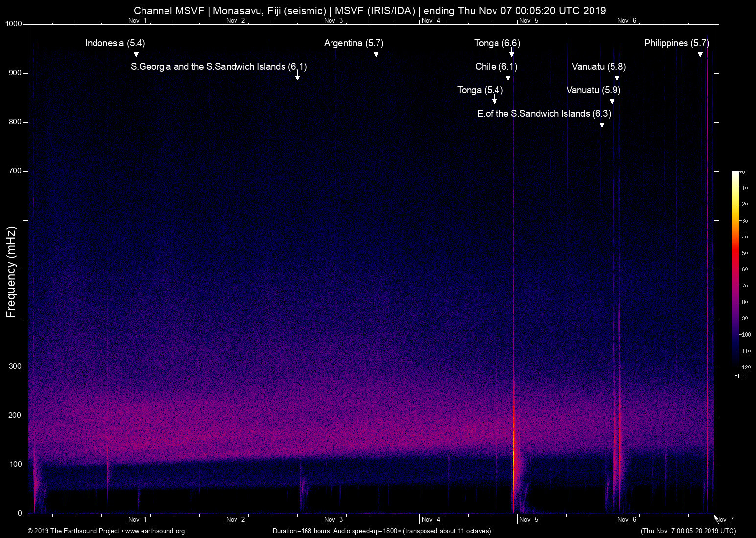Click the E.of the S.Sandwich Islands annotation
The height and width of the screenshot is (538, 756).
[544, 113]
